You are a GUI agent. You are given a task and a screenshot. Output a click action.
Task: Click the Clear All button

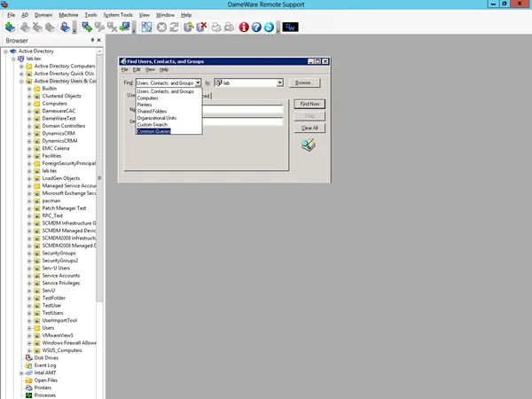[309, 128]
